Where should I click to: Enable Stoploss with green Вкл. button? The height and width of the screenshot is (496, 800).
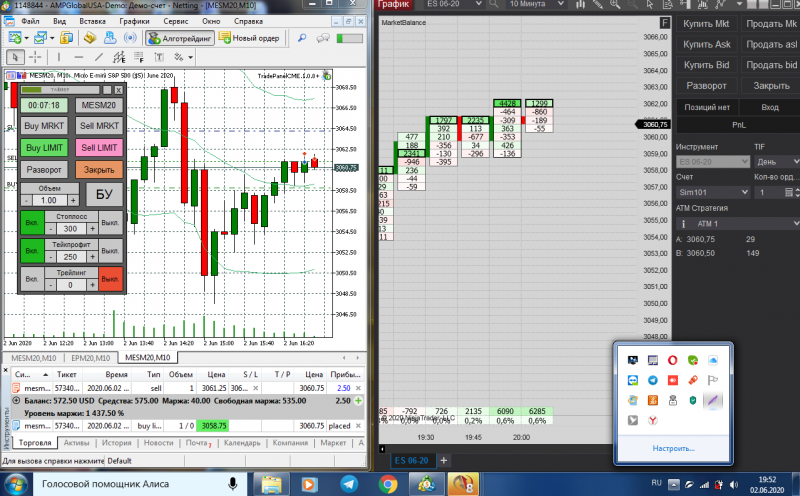32,223
